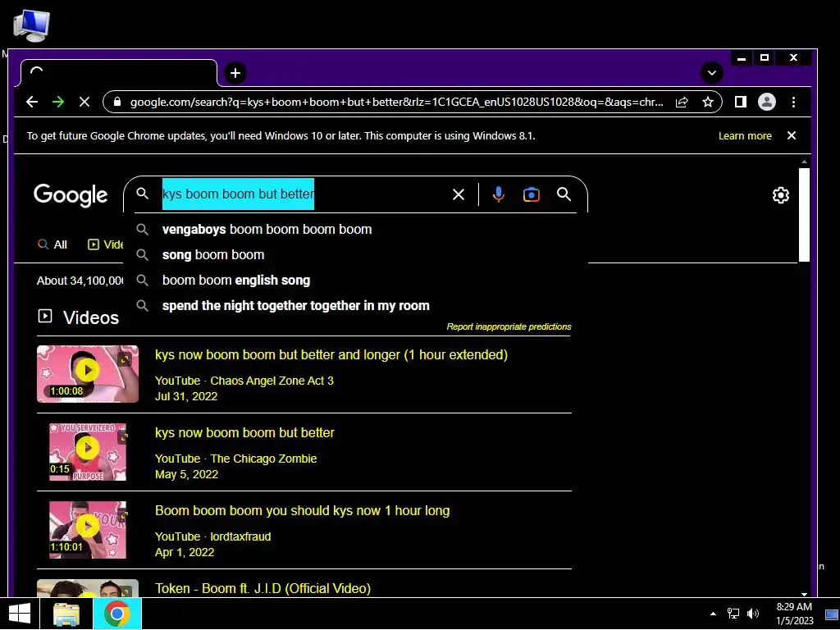Click the search icon left of the query

point(142,194)
